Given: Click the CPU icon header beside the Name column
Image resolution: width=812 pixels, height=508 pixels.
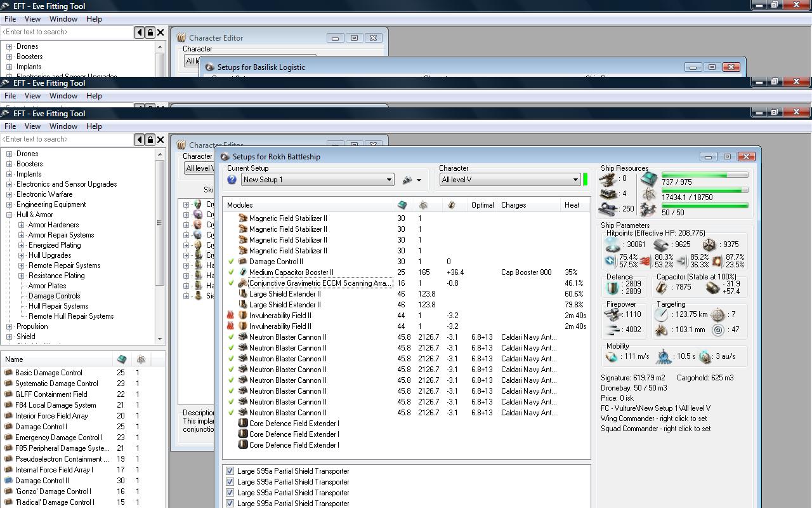Looking at the screenshot, I should pos(121,359).
